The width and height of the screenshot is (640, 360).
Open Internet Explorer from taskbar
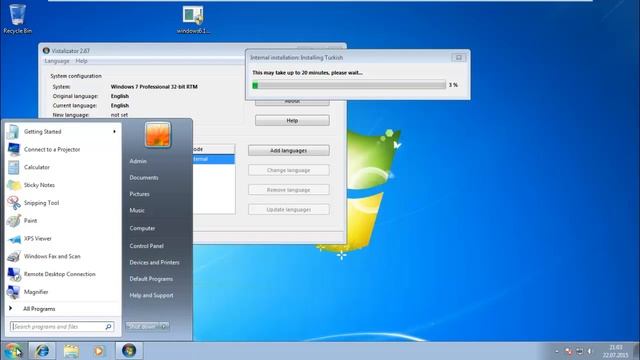tap(42, 351)
